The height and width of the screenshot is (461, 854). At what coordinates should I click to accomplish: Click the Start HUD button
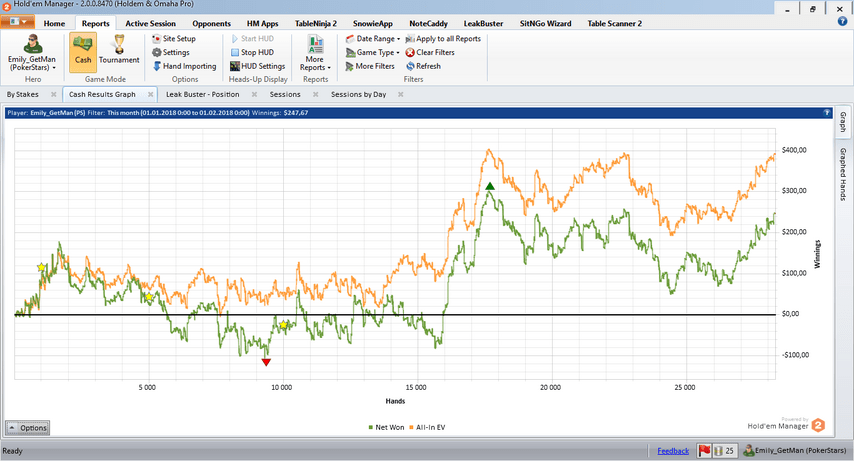(x=252, y=39)
